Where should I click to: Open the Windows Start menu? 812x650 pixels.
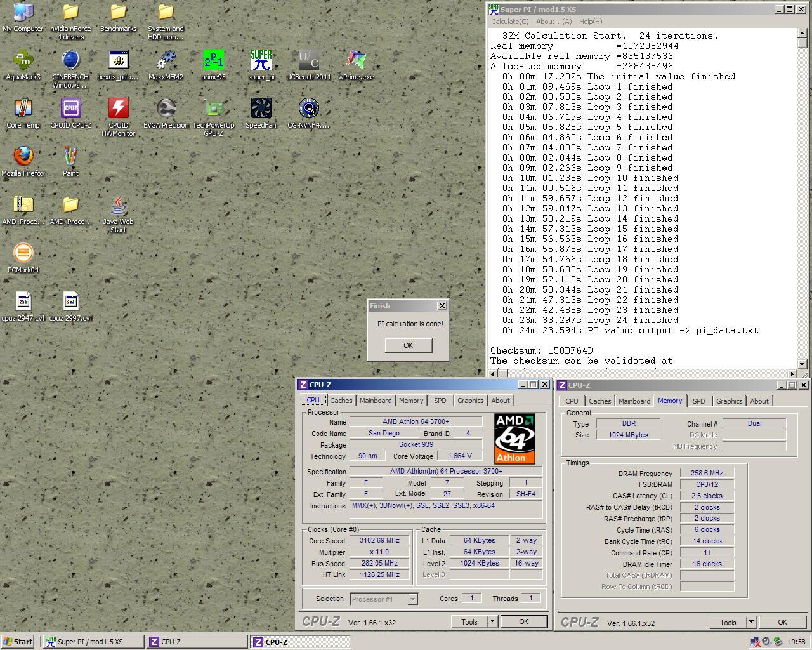coord(18,642)
